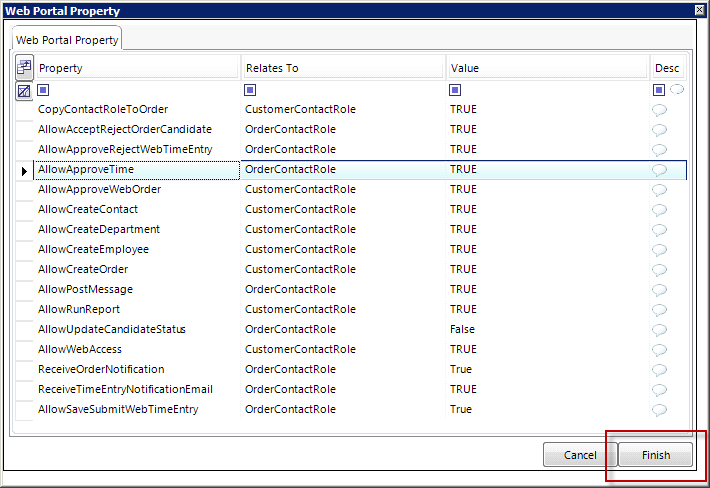Click the column chooser icon left of Property header
Image resolution: width=710 pixels, height=488 pixels.
tap(25, 68)
